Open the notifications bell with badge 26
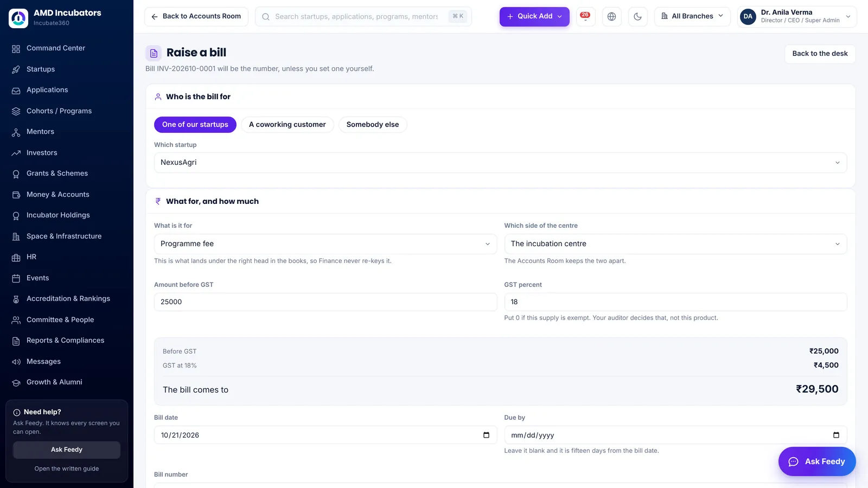The width and height of the screenshot is (868, 488). [x=585, y=17]
